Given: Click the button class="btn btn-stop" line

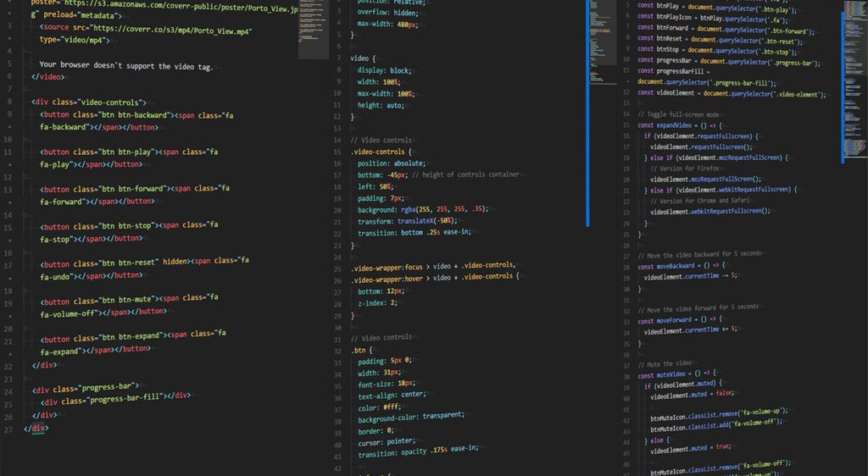Looking at the screenshot, I should coord(129,225).
